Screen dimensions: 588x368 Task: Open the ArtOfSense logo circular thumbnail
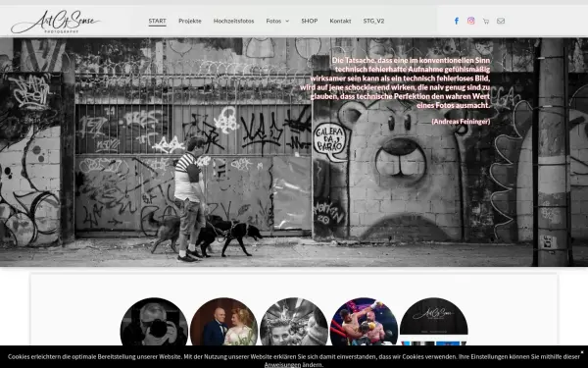pos(434,322)
